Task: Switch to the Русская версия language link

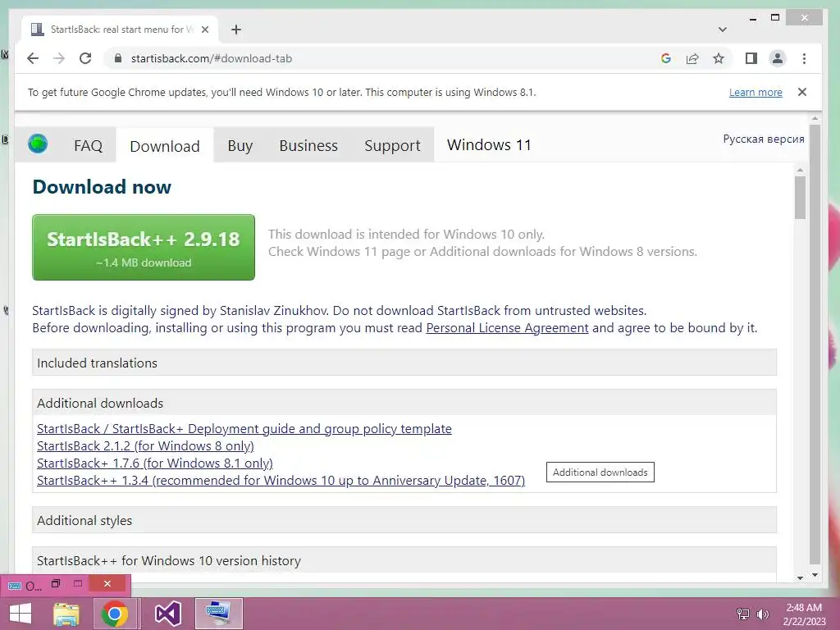Action: coord(764,139)
